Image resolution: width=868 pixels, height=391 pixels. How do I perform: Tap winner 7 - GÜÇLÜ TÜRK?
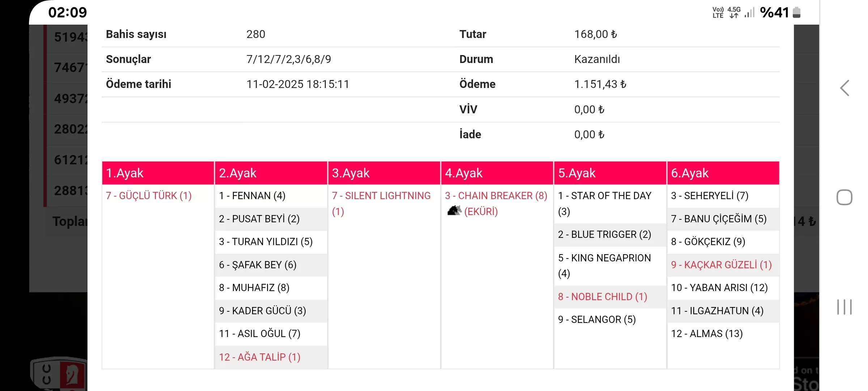[149, 196]
